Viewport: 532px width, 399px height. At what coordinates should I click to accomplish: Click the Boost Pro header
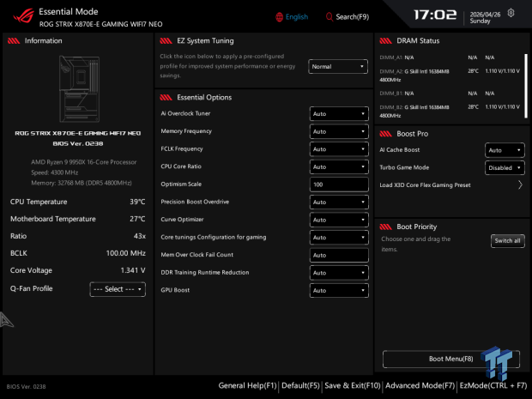tap(412, 134)
